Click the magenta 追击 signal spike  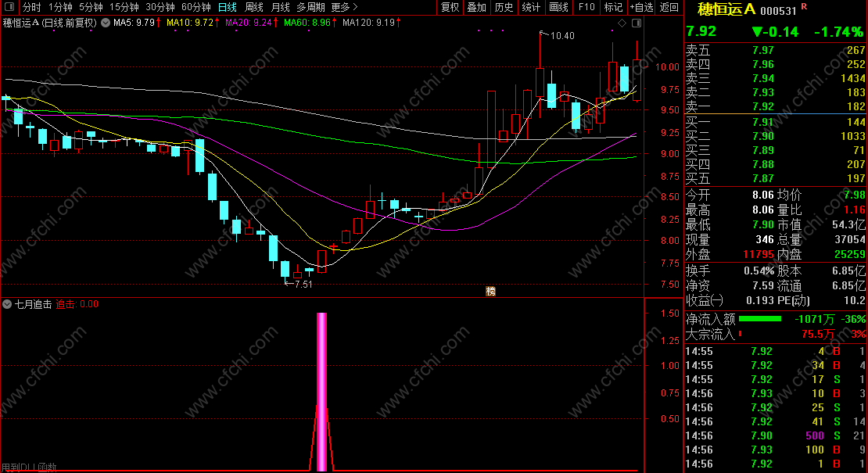coord(321,391)
